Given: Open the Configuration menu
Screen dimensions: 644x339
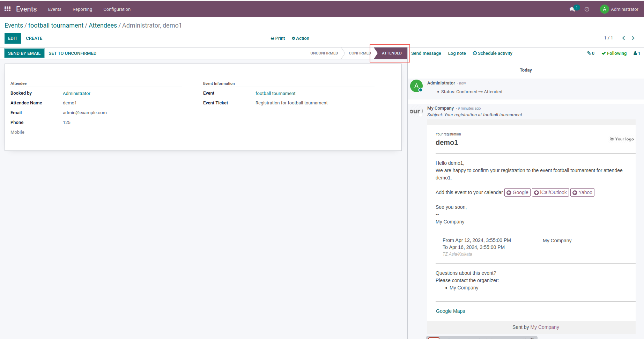Looking at the screenshot, I should coord(117,9).
